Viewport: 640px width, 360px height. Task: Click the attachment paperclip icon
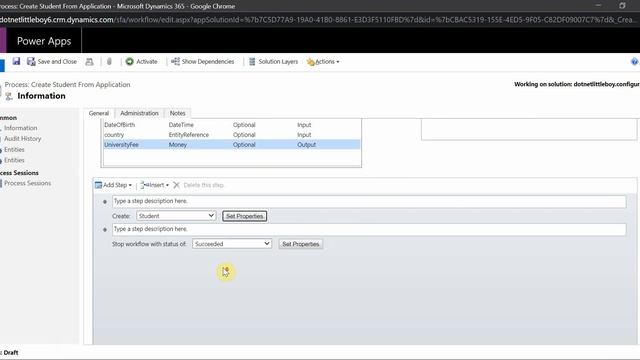tap(109, 62)
